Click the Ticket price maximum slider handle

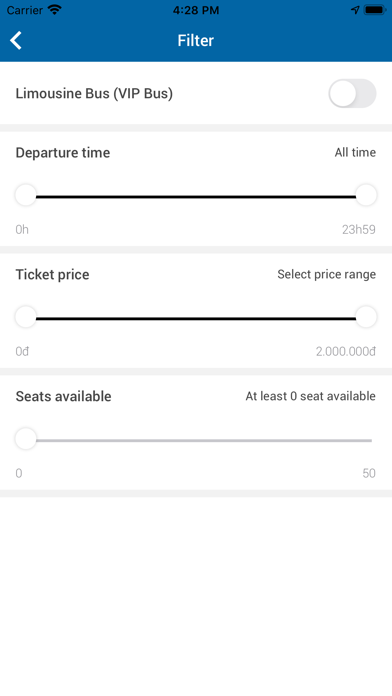[366, 317]
